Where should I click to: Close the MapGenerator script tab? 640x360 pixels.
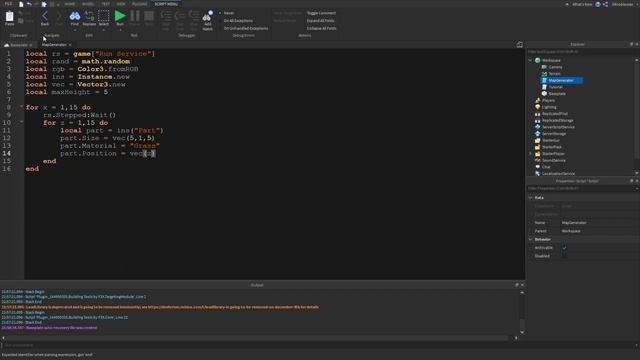click(x=70, y=45)
